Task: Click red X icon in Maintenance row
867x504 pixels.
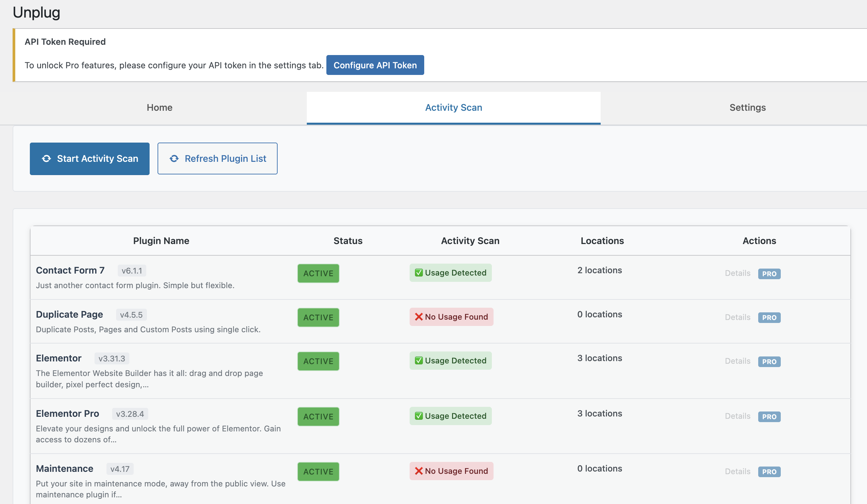Action: click(419, 471)
